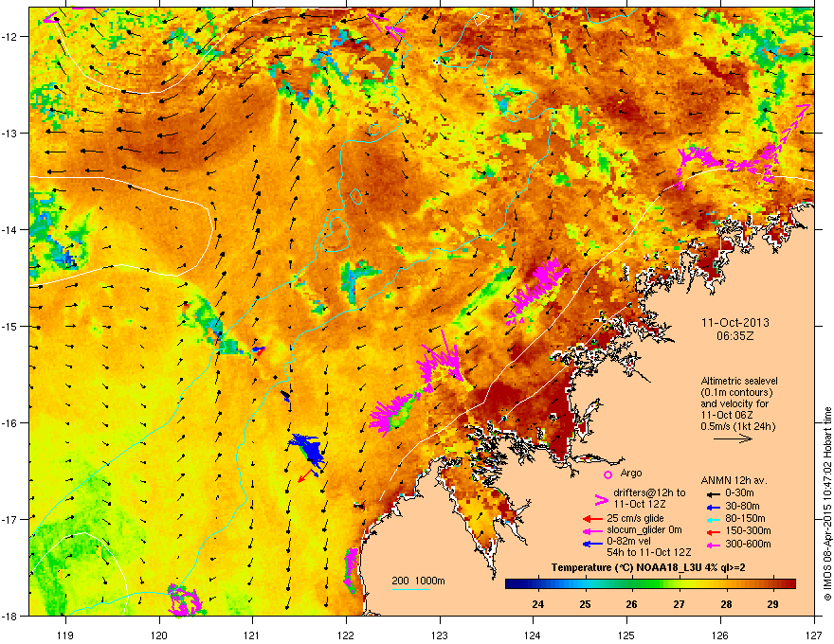Click the -14 latitude axis label
The image size is (834, 644).
point(10,229)
